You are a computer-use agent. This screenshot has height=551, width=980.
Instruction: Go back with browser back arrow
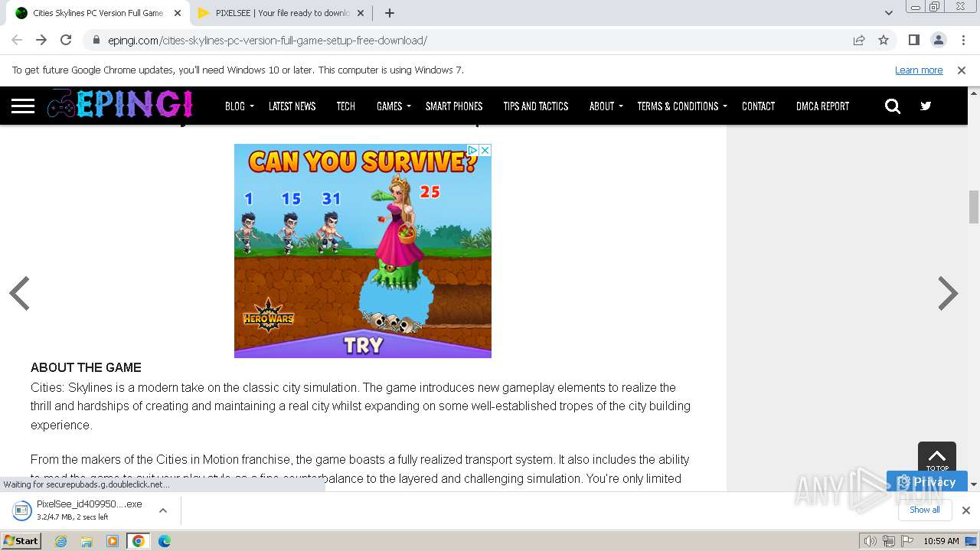(x=17, y=41)
